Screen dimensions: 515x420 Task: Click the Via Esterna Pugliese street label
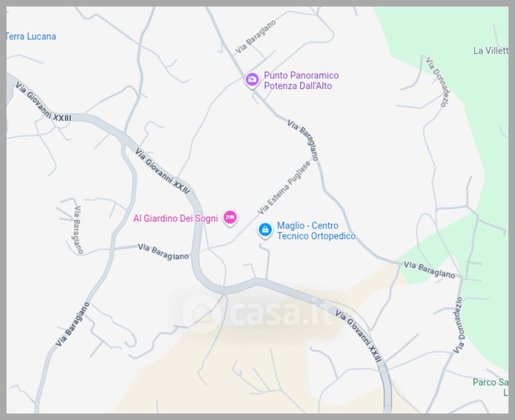tap(284, 188)
